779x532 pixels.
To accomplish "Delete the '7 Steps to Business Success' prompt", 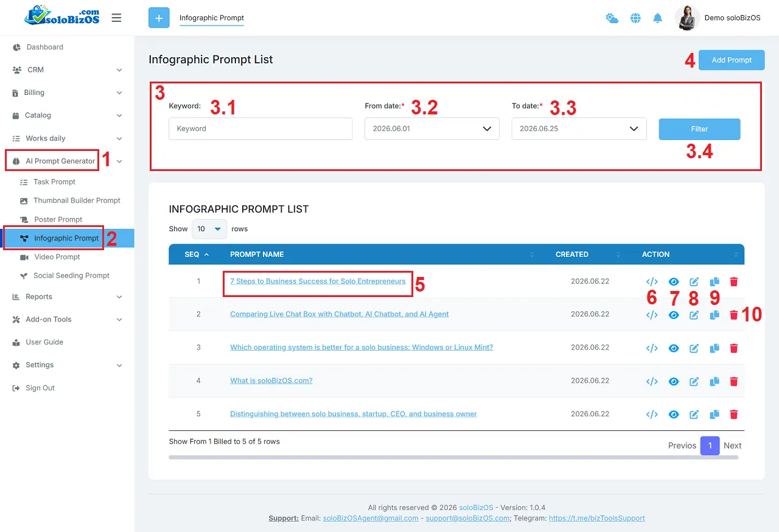I will (734, 282).
